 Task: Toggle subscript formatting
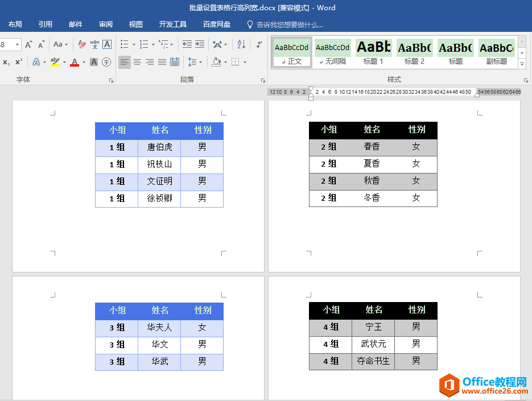point(6,62)
